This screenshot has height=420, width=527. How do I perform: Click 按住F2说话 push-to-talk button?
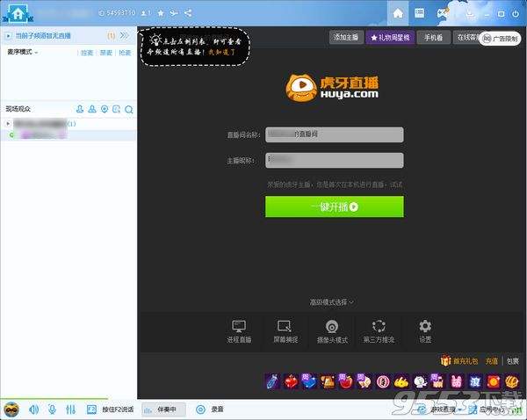tap(111, 409)
